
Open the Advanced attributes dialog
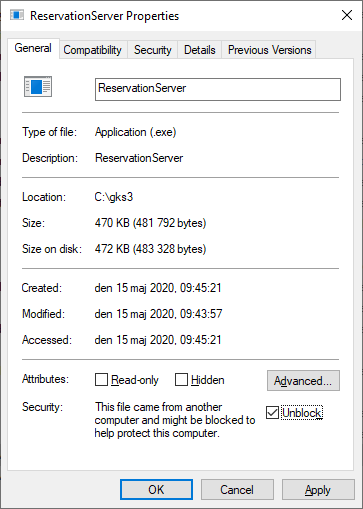tap(303, 380)
